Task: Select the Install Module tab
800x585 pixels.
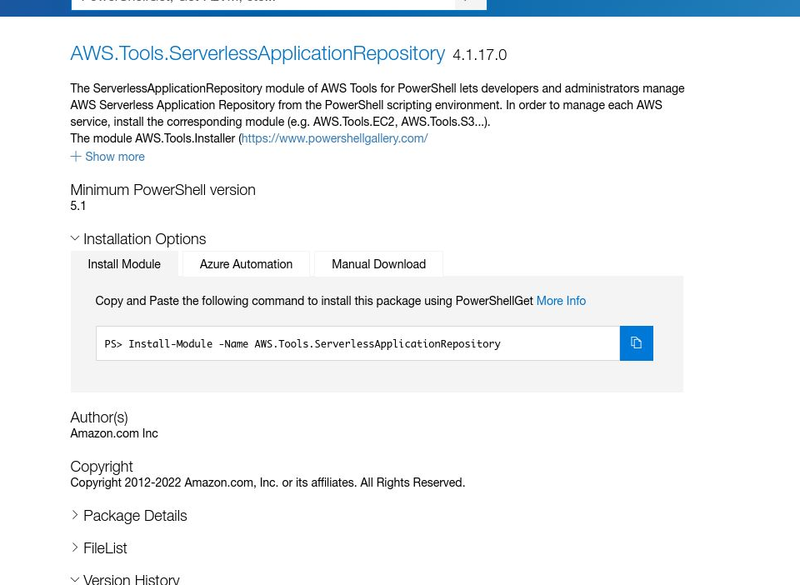Action: tap(124, 264)
